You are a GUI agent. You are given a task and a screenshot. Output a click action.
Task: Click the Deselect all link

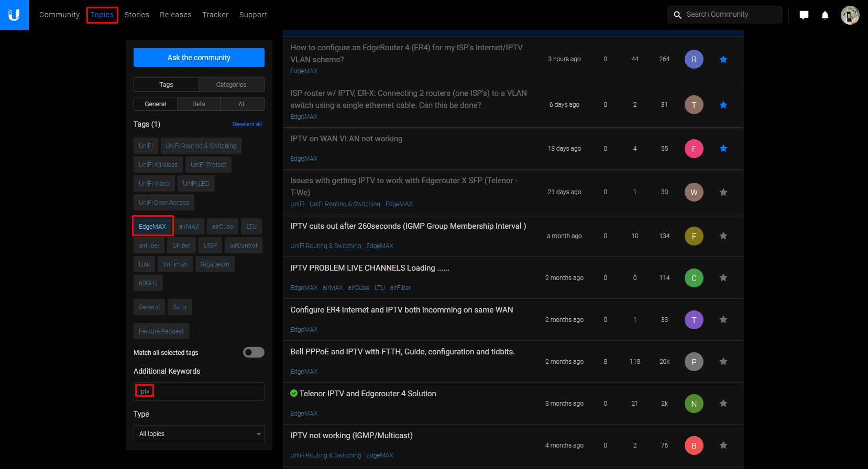247,125
